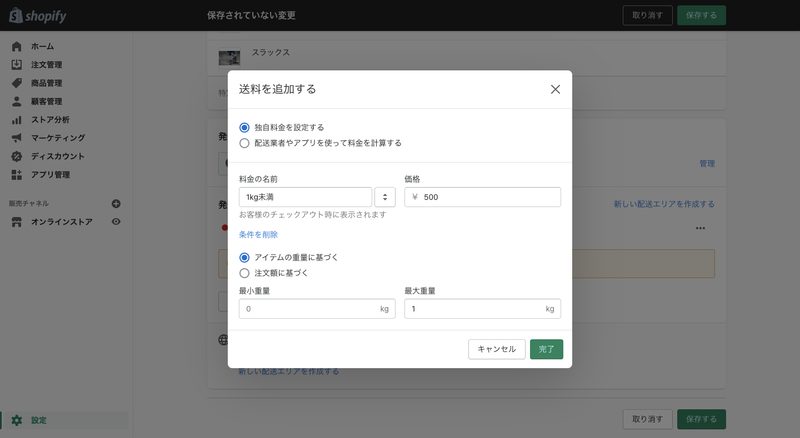Click the 最大重量 input field
800x438 pixels.
click(482, 309)
